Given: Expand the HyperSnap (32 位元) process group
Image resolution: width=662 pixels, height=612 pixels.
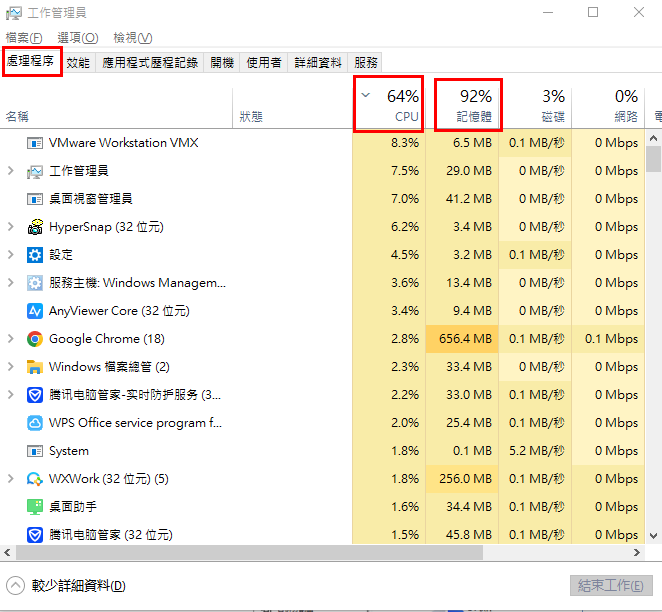Looking at the screenshot, I should pos(11,227).
